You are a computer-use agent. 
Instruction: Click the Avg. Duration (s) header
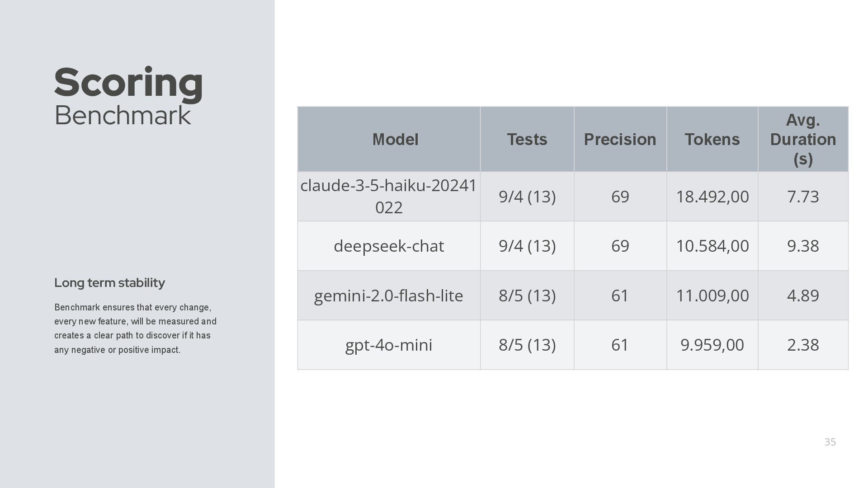coord(803,139)
